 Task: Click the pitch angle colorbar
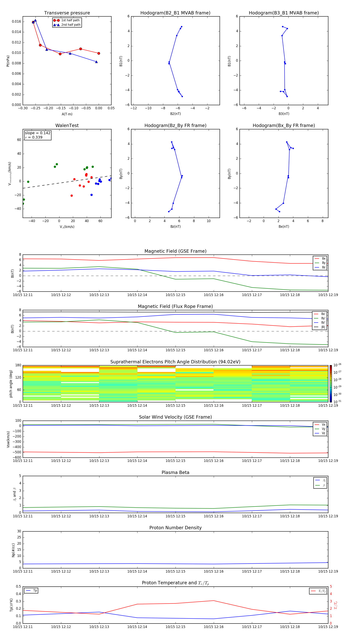coord(331,383)
